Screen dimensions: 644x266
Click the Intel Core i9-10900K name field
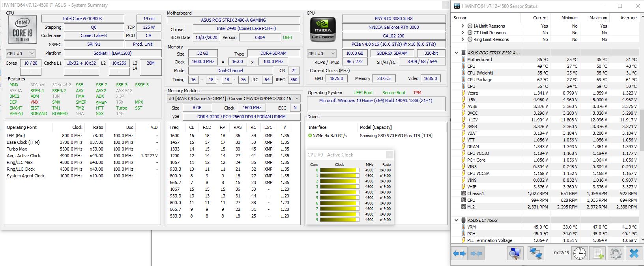coord(83,19)
